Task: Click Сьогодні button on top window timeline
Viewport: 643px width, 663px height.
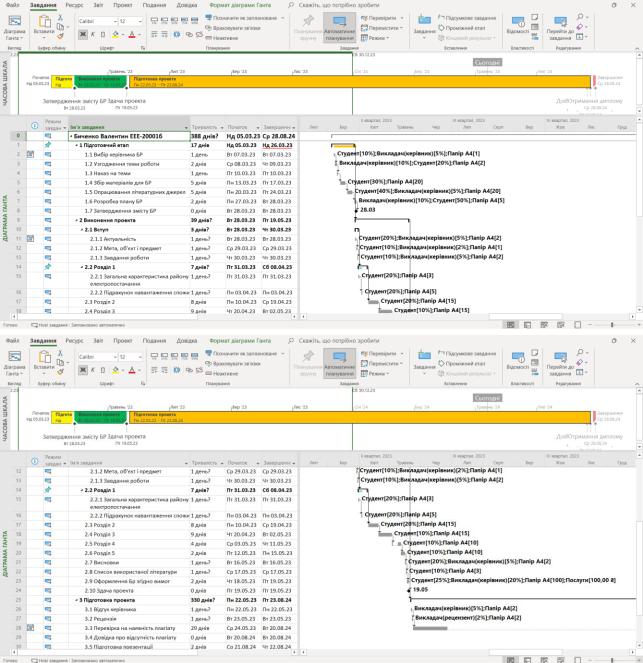Action: pos(487,62)
